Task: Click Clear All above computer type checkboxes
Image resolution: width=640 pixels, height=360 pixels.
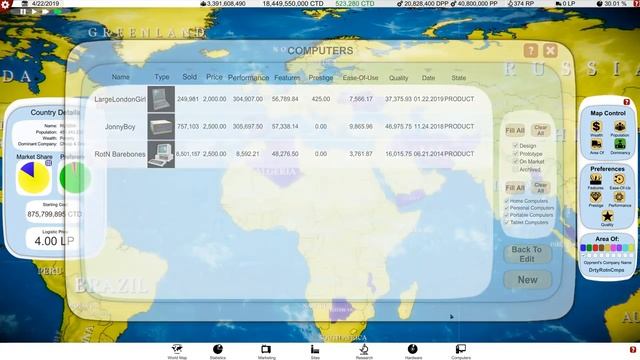Action: click(x=540, y=188)
